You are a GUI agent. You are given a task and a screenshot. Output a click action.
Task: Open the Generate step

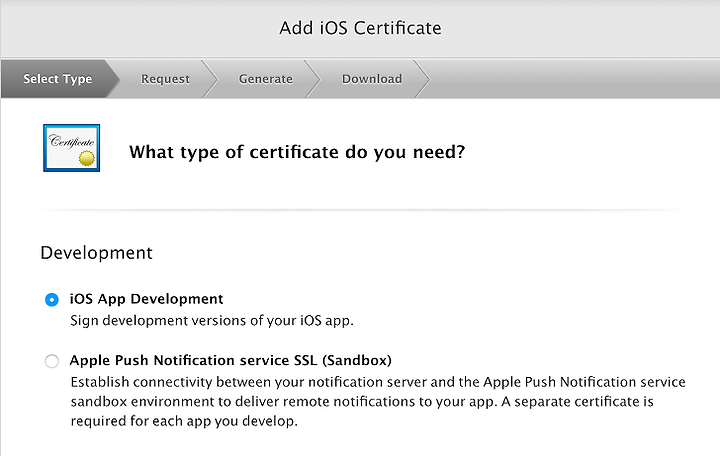[x=265, y=79]
